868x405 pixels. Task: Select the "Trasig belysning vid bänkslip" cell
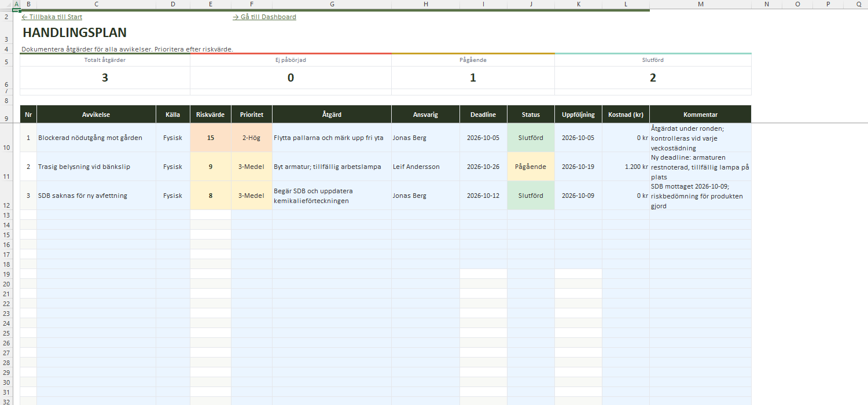(x=97, y=167)
